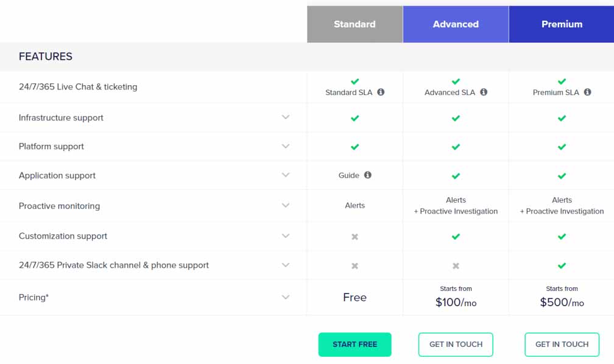This screenshot has width=614, height=364.
Task: Toggle the cross mark for Customization support Standard
Action: 355,236
